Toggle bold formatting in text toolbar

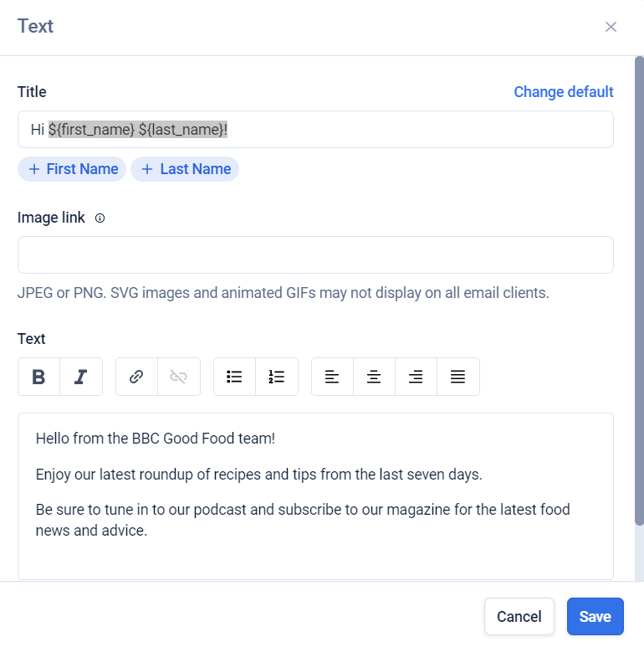[x=38, y=377]
